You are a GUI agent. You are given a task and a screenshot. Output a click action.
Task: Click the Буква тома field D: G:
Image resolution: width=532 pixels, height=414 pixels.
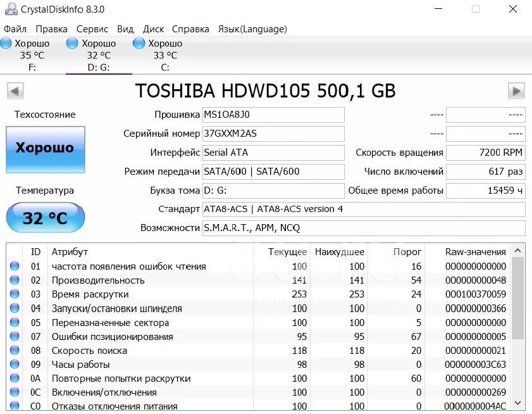coord(273,191)
